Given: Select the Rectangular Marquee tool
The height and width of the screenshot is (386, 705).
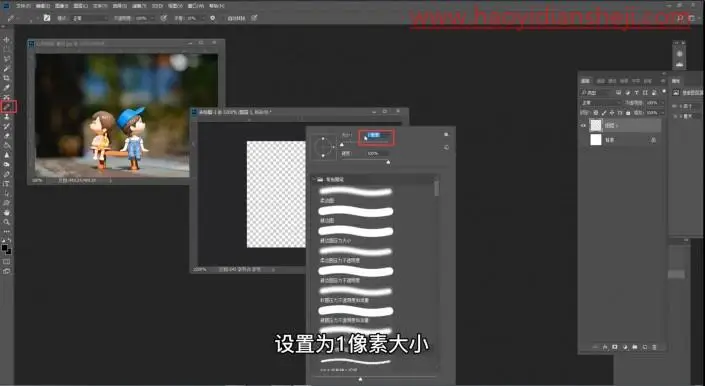Looking at the screenshot, I should (6, 49).
